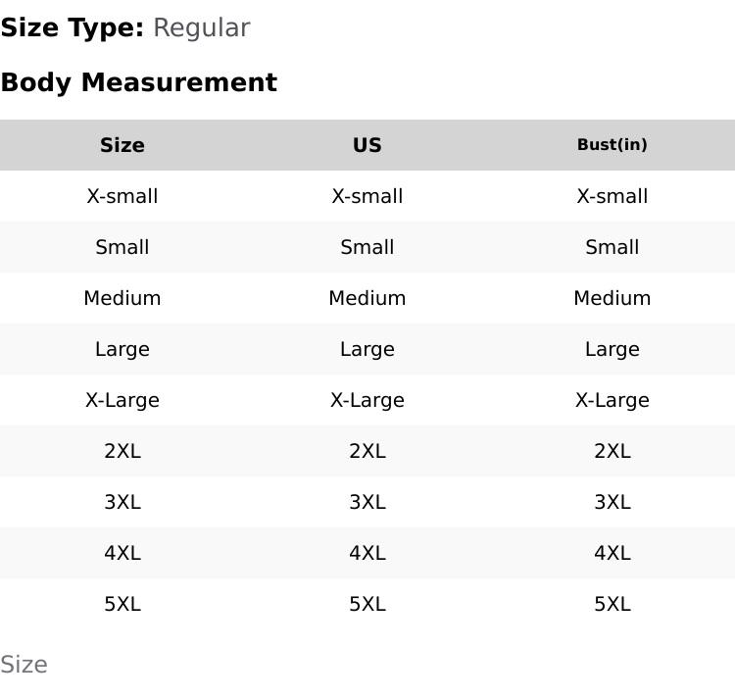
Task: Select the Body Measurement heading
Action: click(x=138, y=82)
